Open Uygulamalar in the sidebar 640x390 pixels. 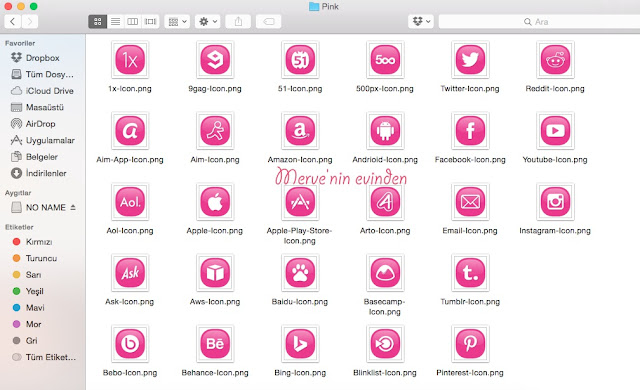click(43, 140)
